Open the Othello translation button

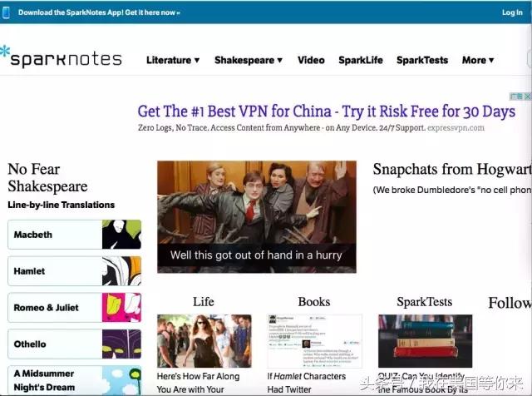[75, 344]
